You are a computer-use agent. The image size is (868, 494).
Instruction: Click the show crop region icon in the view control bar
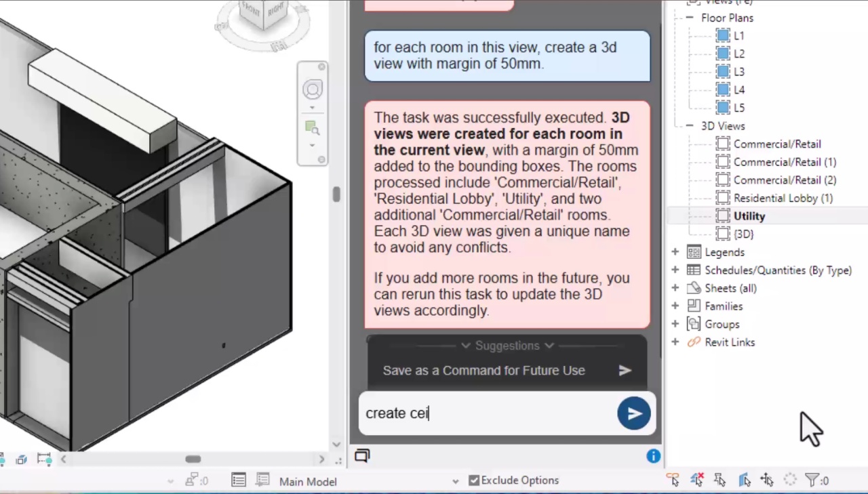(44, 459)
